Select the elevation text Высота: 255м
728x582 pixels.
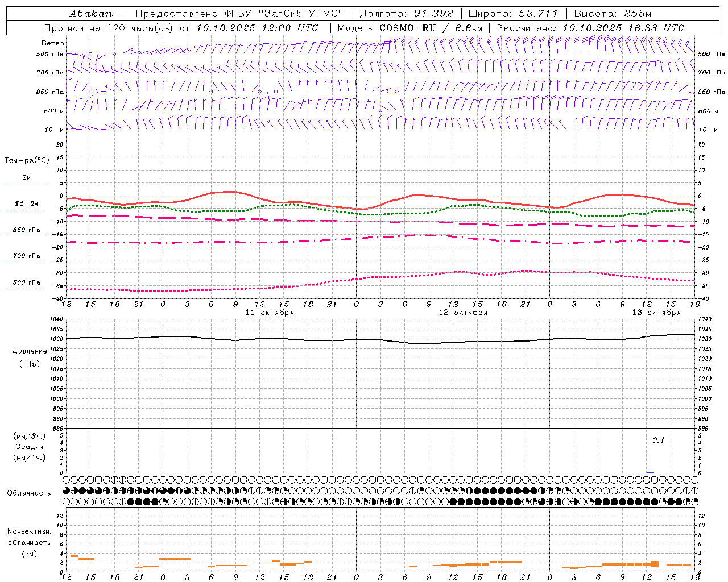(x=613, y=14)
